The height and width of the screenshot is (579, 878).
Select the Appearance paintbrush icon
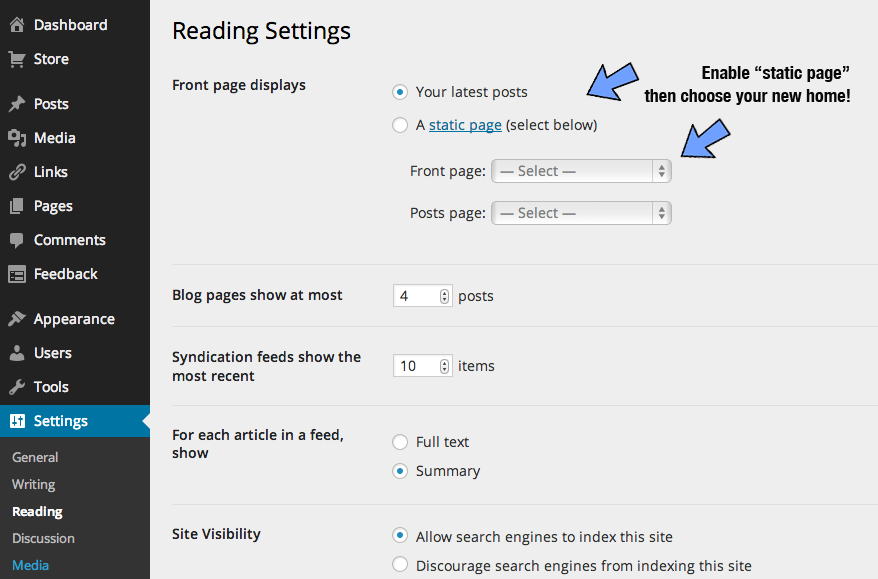click(x=17, y=318)
